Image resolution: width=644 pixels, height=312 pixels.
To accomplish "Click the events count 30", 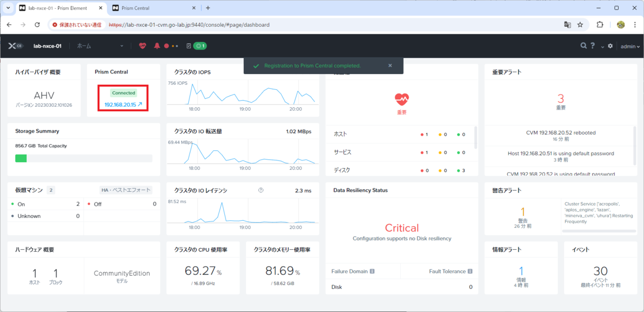I will click(600, 271).
